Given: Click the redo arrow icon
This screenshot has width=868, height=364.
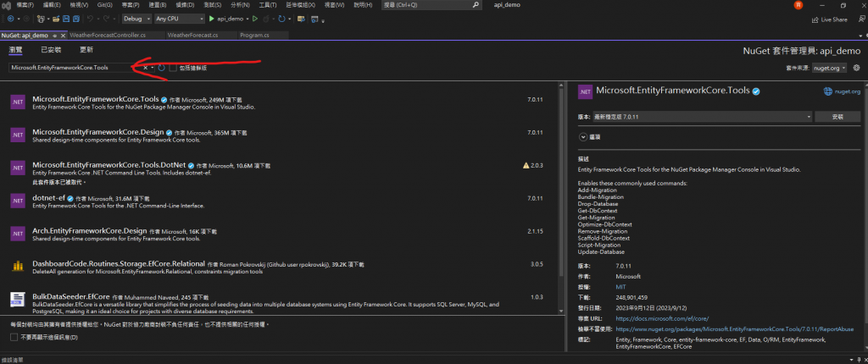Looking at the screenshot, I should [x=106, y=19].
